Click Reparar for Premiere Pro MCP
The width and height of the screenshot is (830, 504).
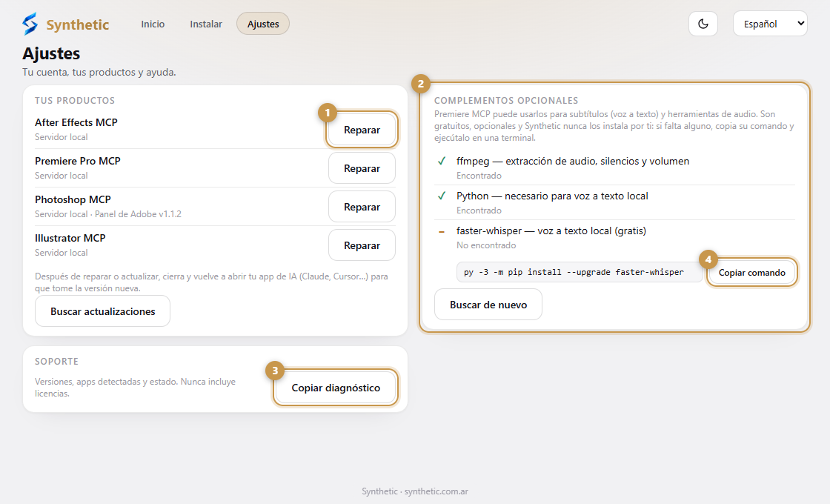[362, 168]
